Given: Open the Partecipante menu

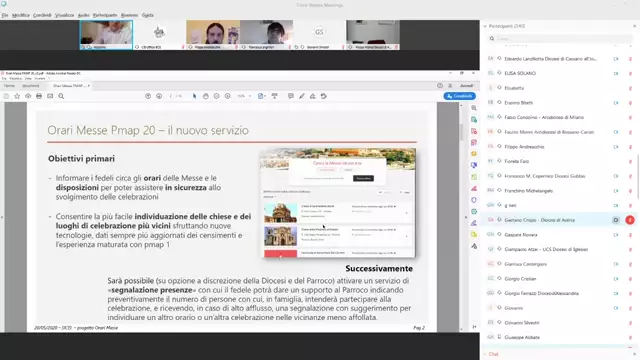Looking at the screenshot, I should [x=105, y=15].
